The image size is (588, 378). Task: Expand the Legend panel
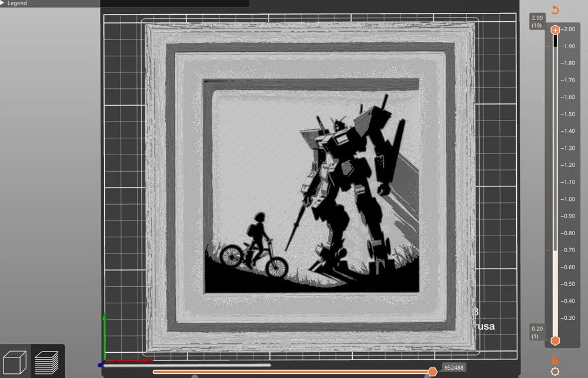(14, 4)
